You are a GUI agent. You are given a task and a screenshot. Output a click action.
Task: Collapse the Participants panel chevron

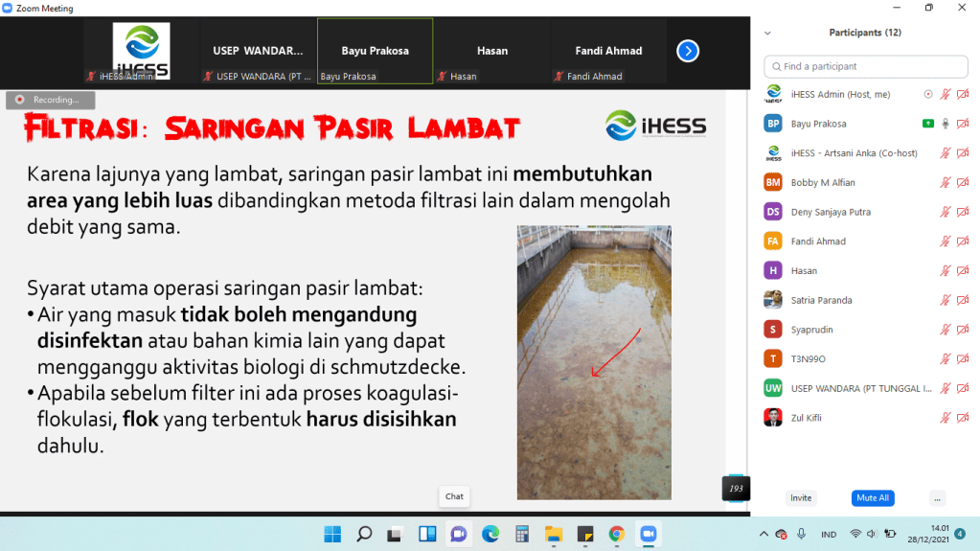point(767,33)
